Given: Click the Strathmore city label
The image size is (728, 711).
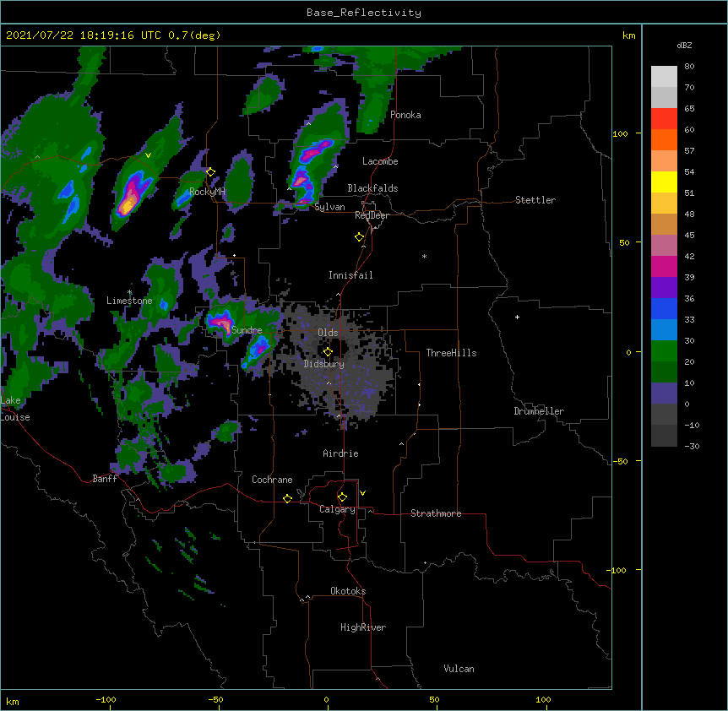Looking at the screenshot, I should pyautogui.click(x=436, y=513).
